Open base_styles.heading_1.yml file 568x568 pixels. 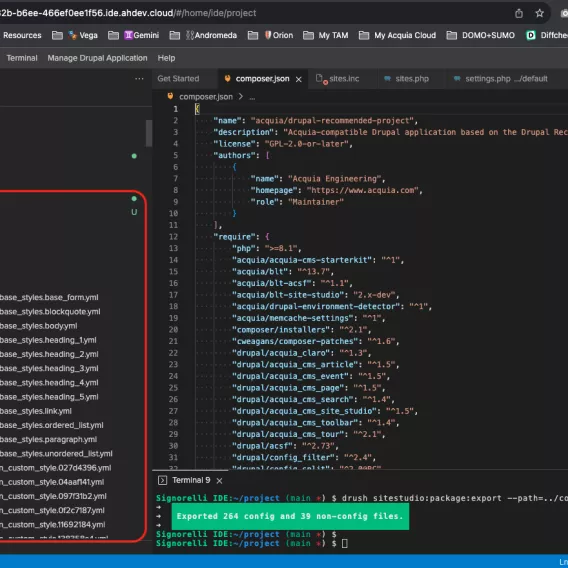48,340
